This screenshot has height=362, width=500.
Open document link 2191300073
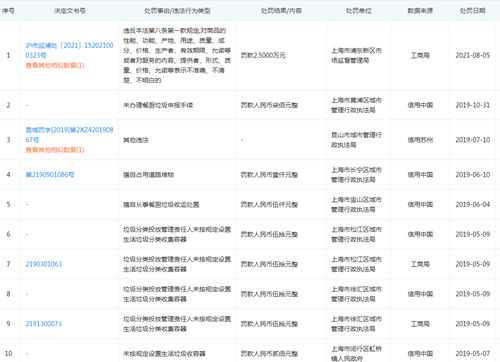coord(44,324)
